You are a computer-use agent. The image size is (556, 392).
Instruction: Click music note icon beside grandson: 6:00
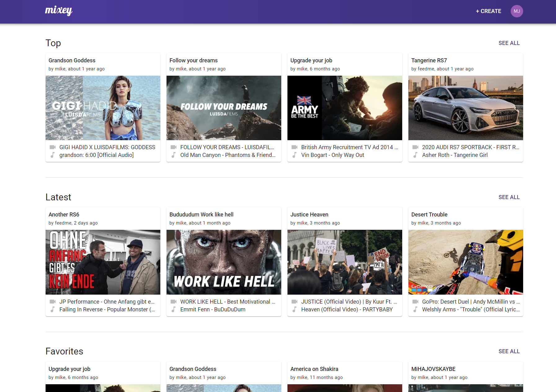point(53,155)
